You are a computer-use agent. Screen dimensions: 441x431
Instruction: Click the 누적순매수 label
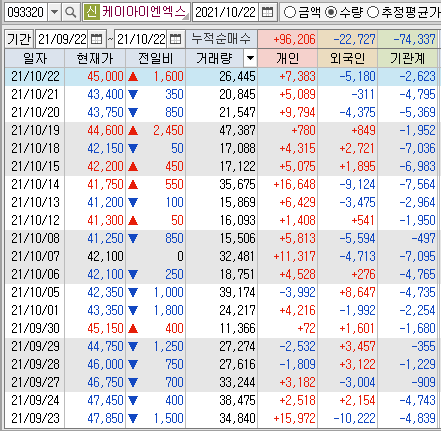tap(221, 39)
